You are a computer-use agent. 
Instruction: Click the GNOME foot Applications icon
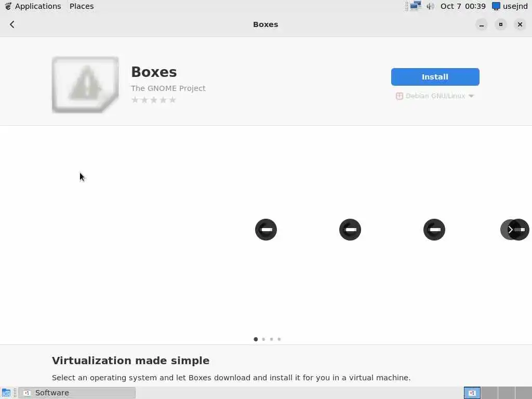(7, 6)
